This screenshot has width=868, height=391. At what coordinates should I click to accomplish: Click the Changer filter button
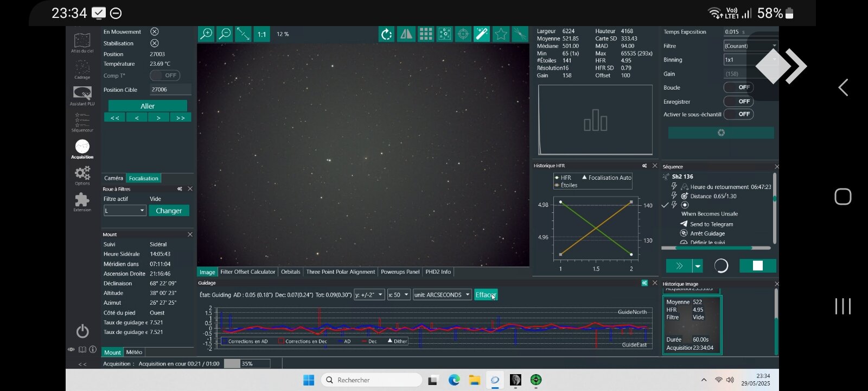[x=169, y=211]
